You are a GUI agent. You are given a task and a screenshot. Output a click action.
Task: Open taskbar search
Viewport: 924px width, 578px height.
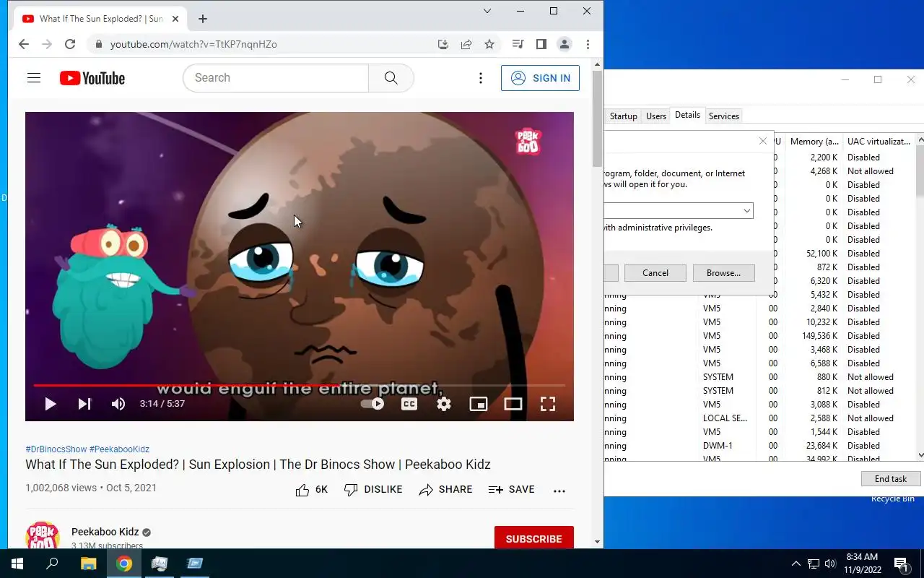click(x=52, y=564)
